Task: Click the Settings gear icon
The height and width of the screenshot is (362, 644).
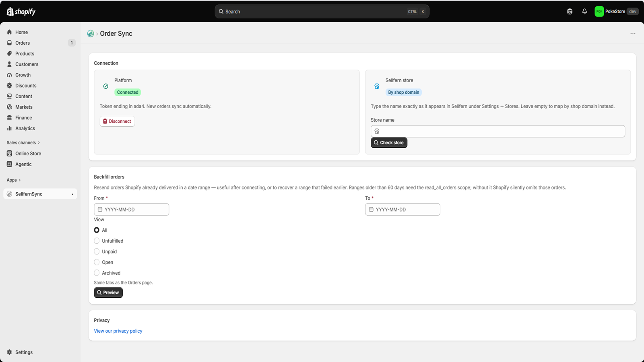Action: click(x=10, y=352)
